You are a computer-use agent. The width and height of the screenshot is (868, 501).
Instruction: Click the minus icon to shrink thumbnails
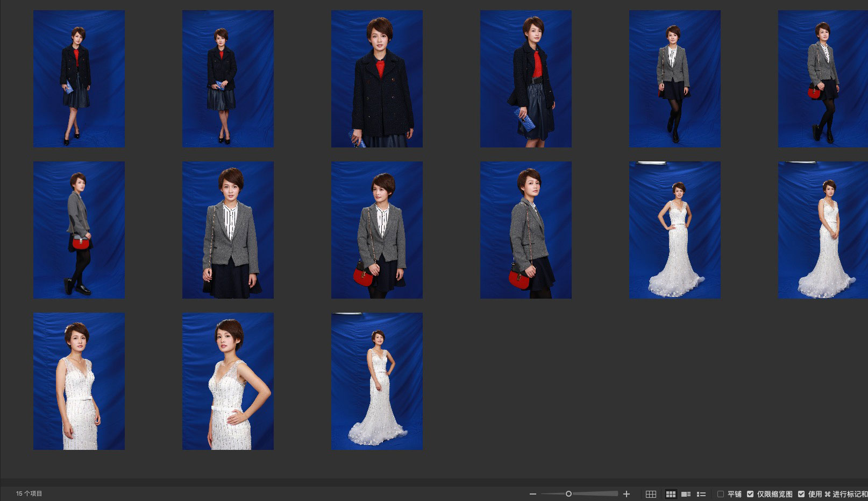pyautogui.click(x=532, y=494)
